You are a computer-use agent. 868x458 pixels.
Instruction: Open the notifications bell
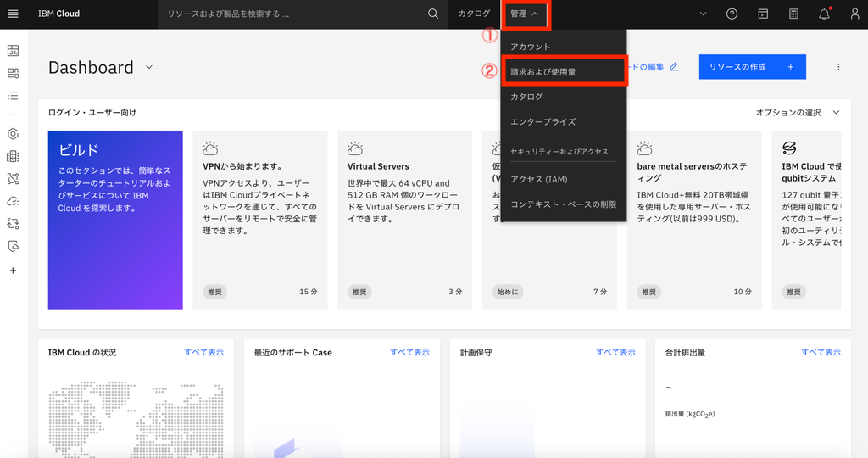pos(824,14)
